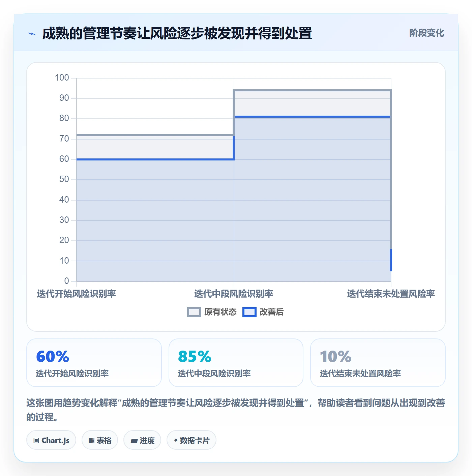This screenshot has width=472, height=476.
Task: Click the gray 原有状态 line at 94
Action: [x=313, y=90]
